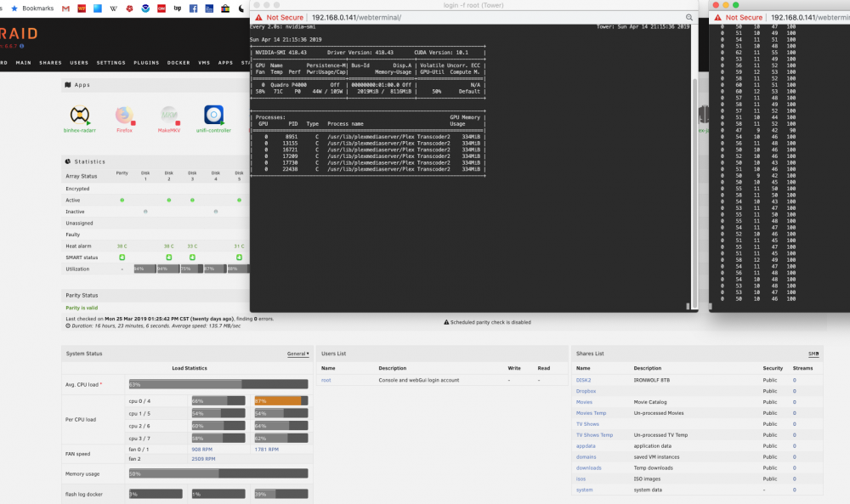Click the search magnifier in terminal address bar
Image resolution: width=850 pixels, height=504 pixels.
tap(689, 17)
